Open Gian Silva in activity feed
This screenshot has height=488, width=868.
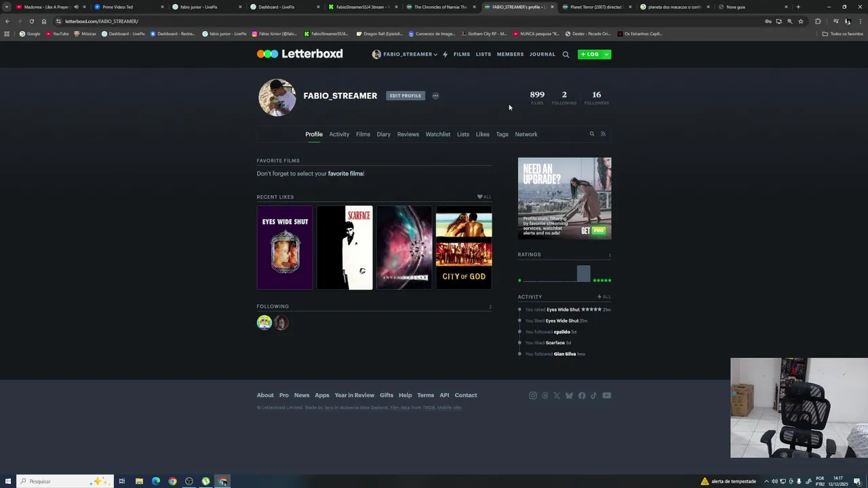coord(565,354)
